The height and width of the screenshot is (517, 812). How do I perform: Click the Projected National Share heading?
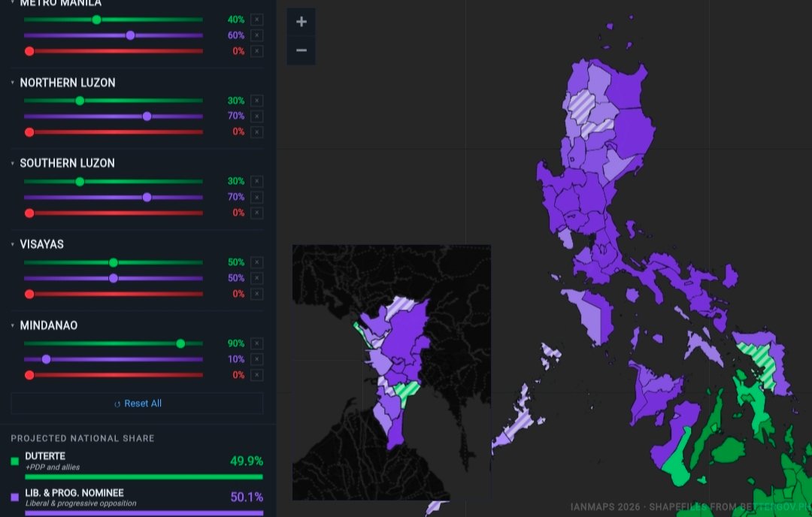click(83, 438)
